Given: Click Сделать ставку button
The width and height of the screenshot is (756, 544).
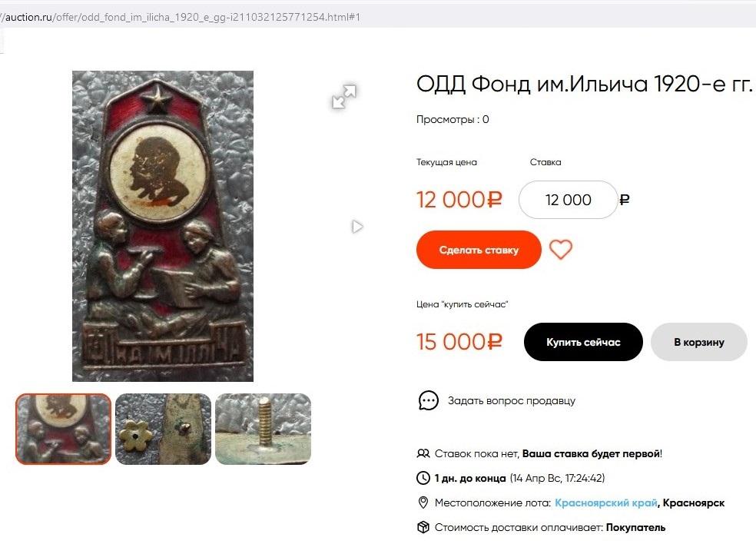Looking at the screenshot, I should pyautogui.click(x=479, y=250).
